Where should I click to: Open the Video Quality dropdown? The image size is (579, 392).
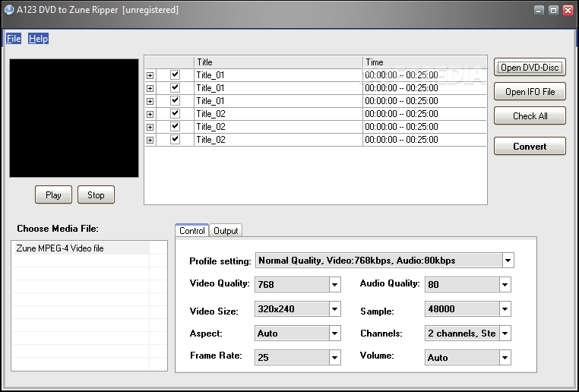pos(334,285)
